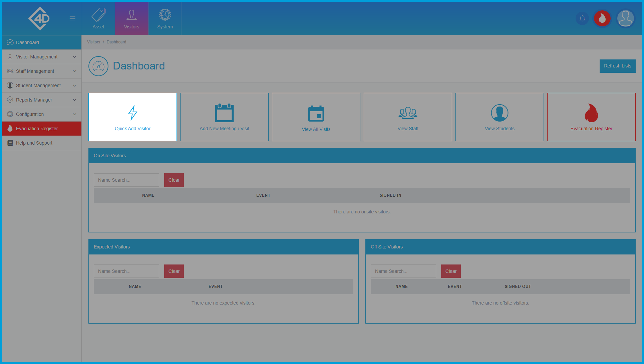
Task: Click the View Staff people icon
Action: (x=408, y=113)
